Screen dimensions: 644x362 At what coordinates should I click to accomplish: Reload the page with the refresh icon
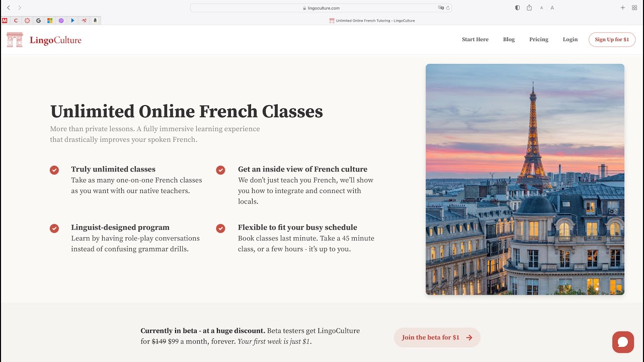point(448,8)
